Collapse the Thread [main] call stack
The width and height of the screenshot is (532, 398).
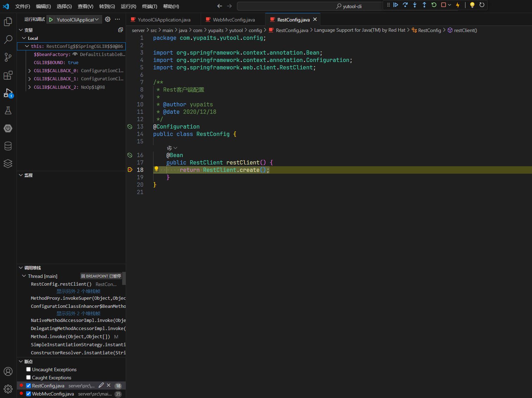point(24,276)
